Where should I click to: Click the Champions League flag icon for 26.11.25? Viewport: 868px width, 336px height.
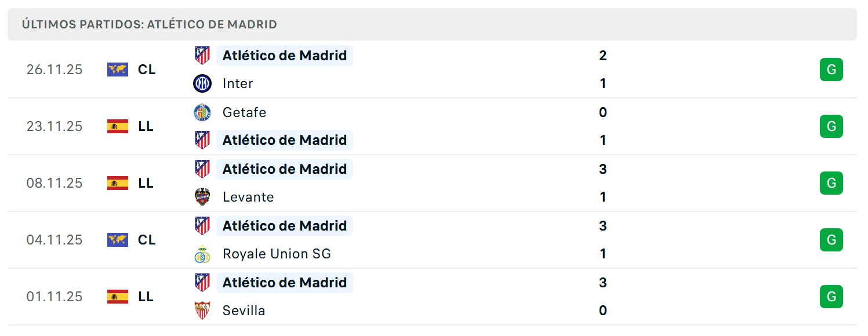click(x=118, y=70)
